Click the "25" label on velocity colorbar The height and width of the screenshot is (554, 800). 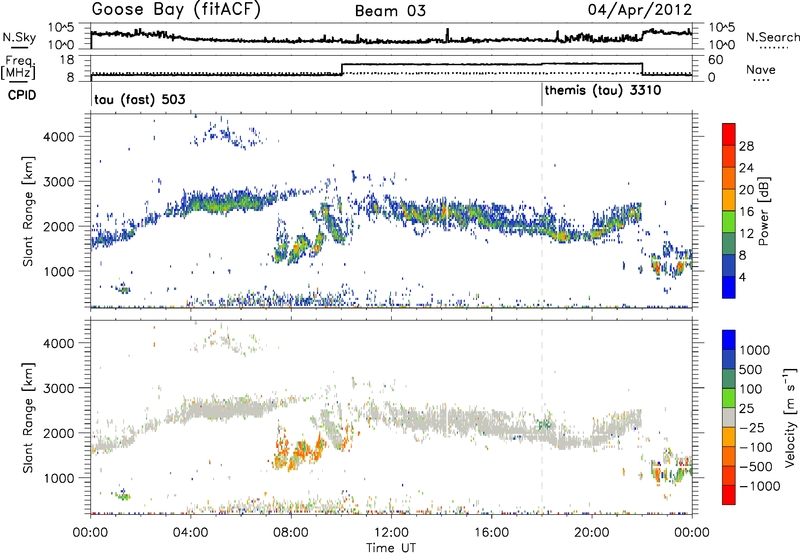pyautogui.click(x=746, y=409)
